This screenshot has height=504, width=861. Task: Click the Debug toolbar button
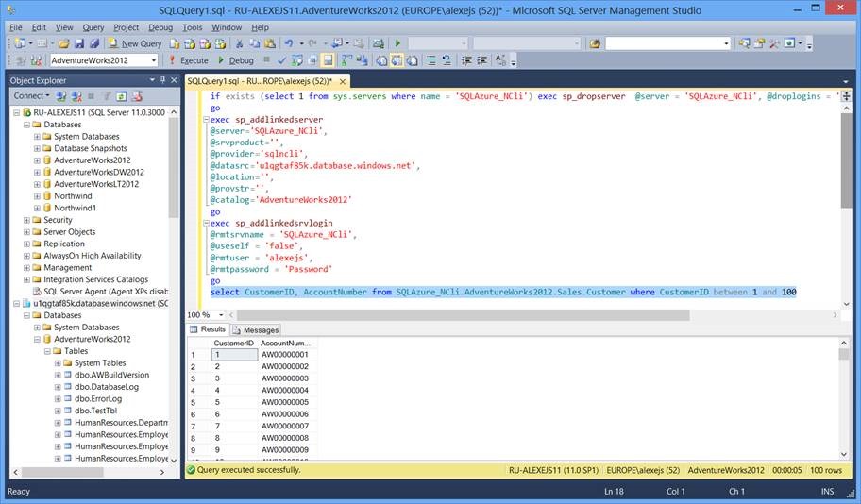[x=236, y=60]
